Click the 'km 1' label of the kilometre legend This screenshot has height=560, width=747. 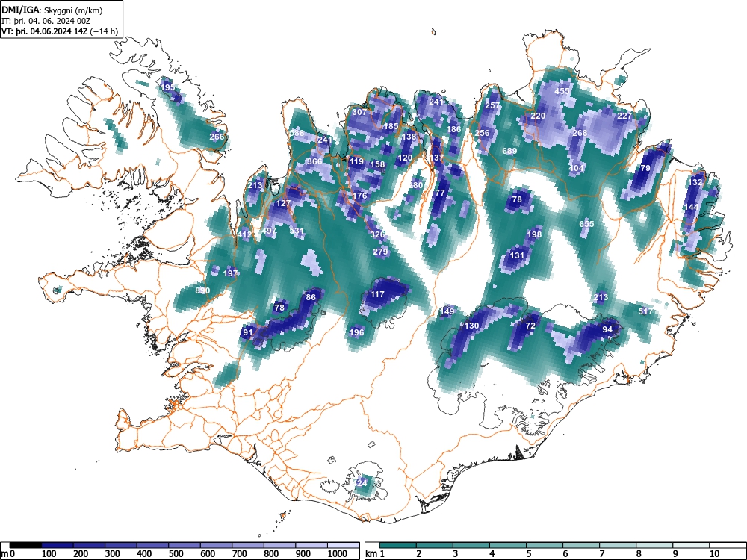(x=375, y=554)
